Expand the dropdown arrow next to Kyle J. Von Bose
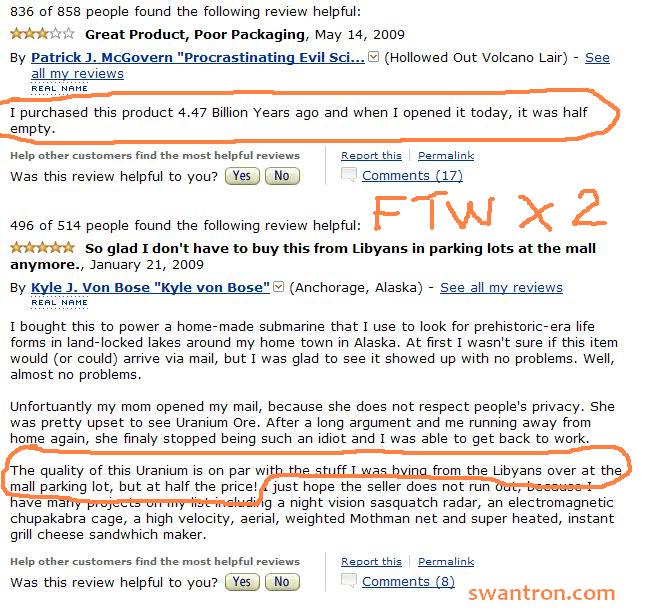Screen dimensions: 657x614 [279, 287]
